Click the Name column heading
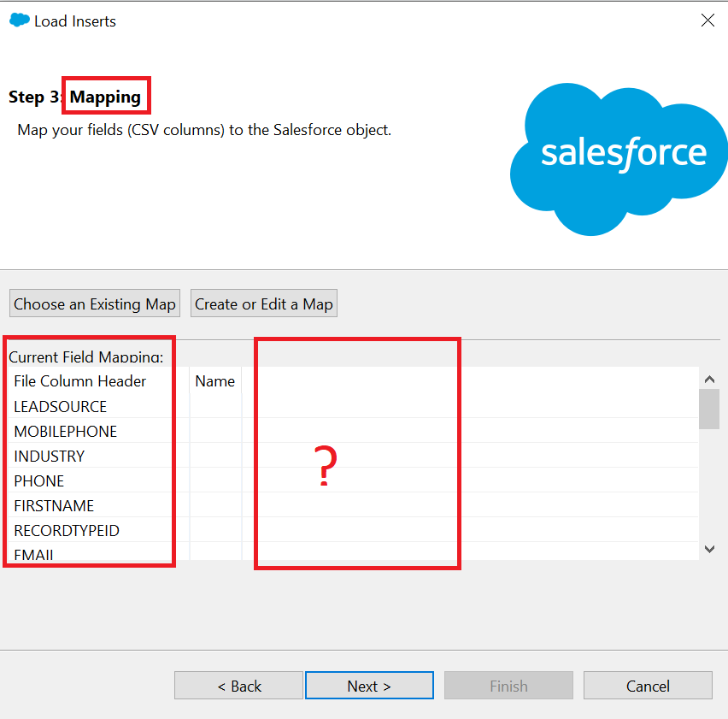This screenshot has width=728, height=719. coord(215,380)
